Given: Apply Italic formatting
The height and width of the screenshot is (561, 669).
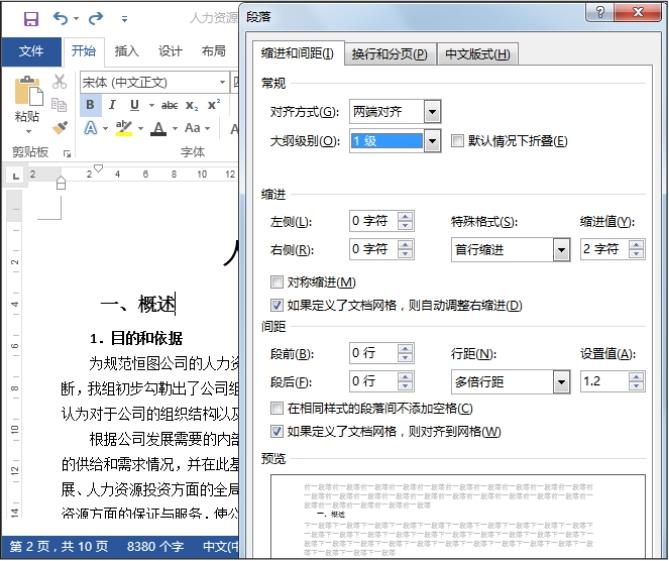Looking at the screenshot, I should point(111,105).
